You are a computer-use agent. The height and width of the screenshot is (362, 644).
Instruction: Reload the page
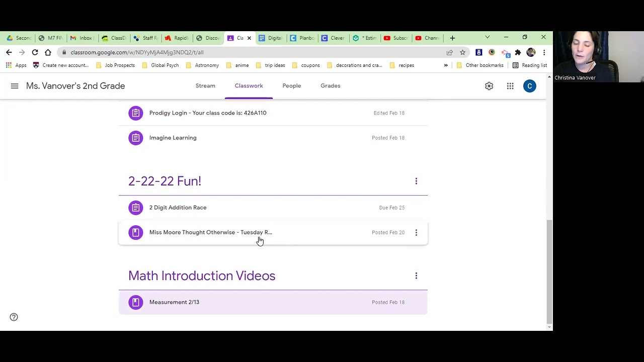[x=35, y=52]
